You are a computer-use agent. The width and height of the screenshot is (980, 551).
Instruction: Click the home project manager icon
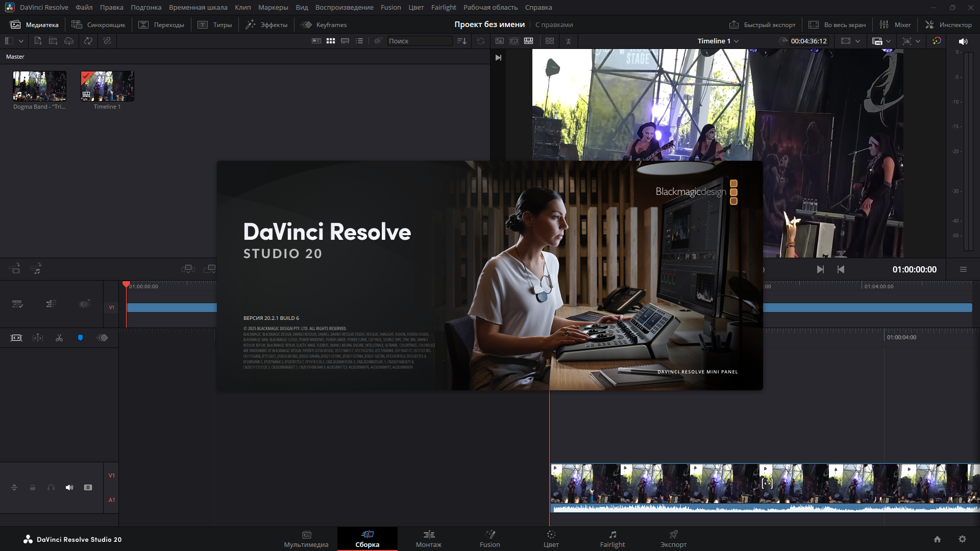pos(937,539)
